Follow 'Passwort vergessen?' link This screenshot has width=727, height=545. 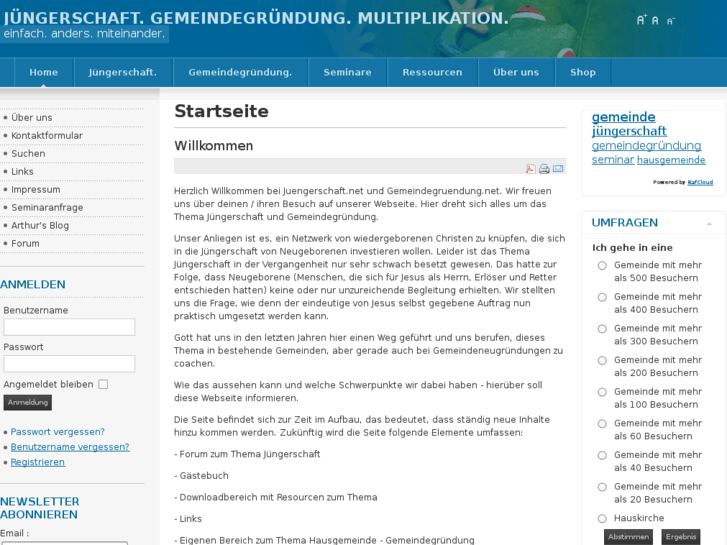pyautogui.click(x=57, y=432)
